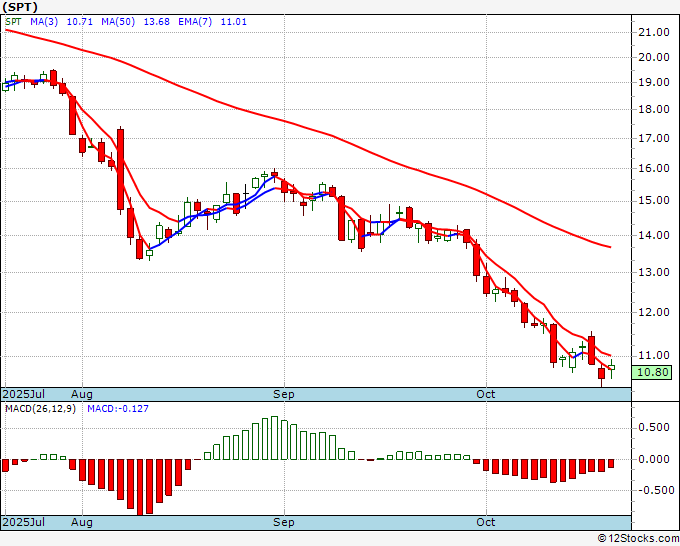
Task: Click the 14.00 price axis label
Action: point(654,235)
